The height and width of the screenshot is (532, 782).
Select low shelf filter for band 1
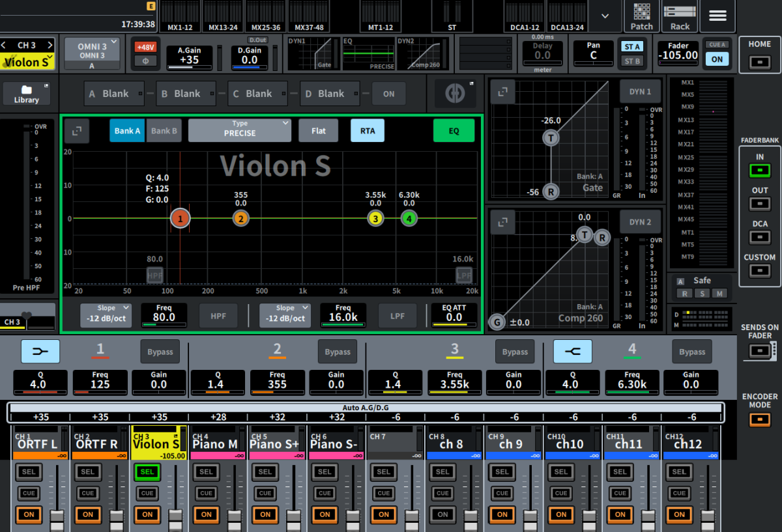(x=40, y=352)
